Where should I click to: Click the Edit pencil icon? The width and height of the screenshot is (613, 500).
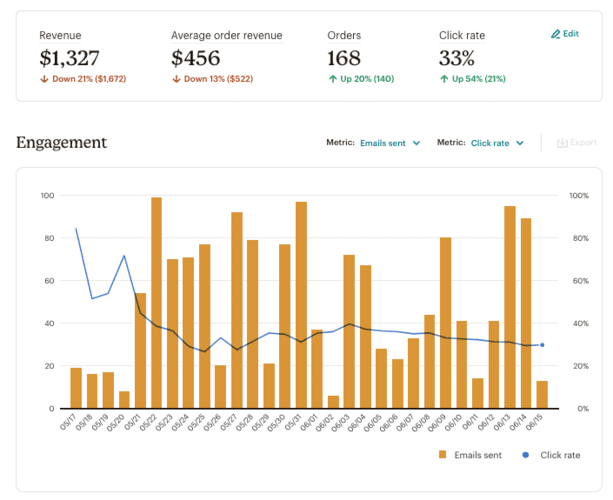[x=555, y=34]
